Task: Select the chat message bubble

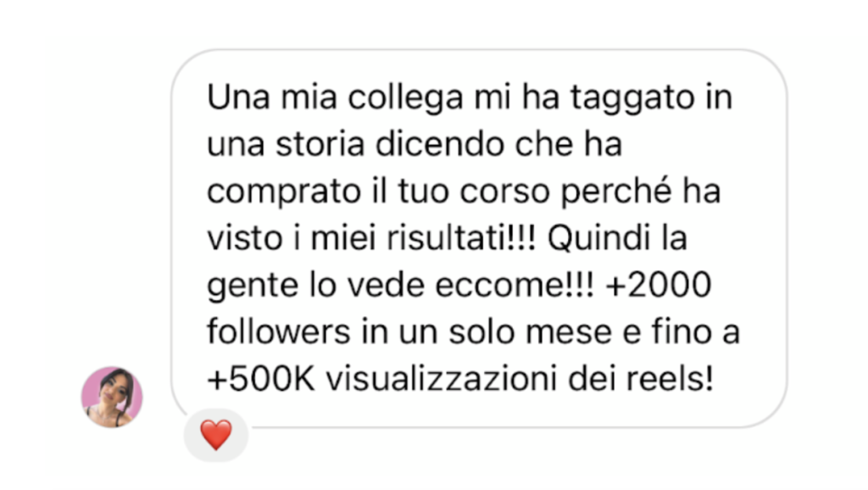Action: (479, 238)
